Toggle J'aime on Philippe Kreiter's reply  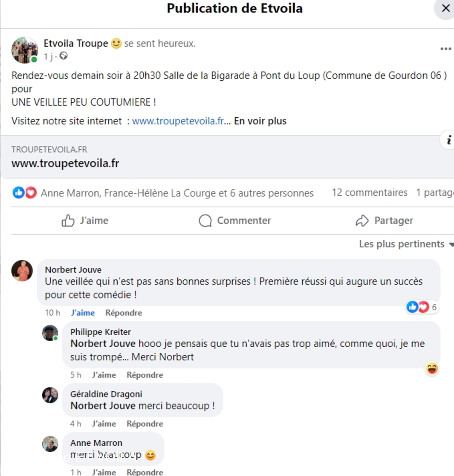[x=104, y=375]
